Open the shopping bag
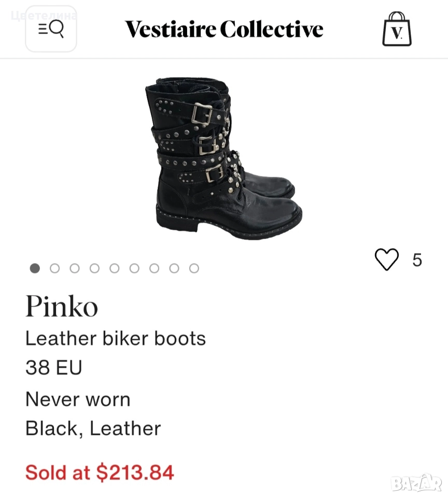 coord(397,30)
